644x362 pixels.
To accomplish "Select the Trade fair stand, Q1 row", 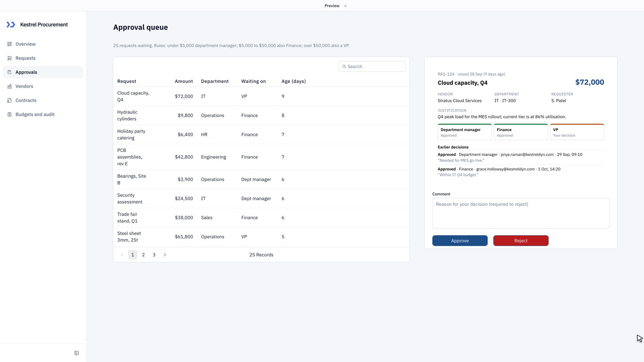I will (x=261, y=218).
